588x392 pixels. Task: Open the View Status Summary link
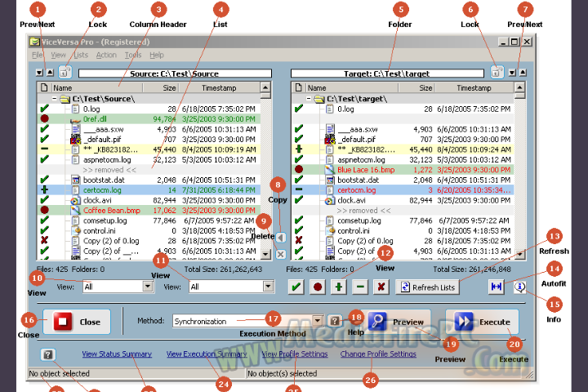[x=117, y=354]
